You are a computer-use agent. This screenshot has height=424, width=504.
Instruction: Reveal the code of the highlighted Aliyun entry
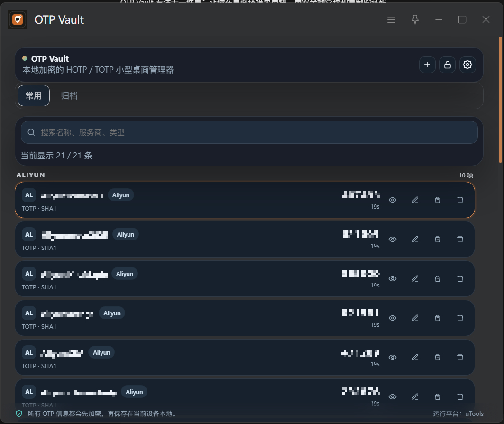pos(393,200)
